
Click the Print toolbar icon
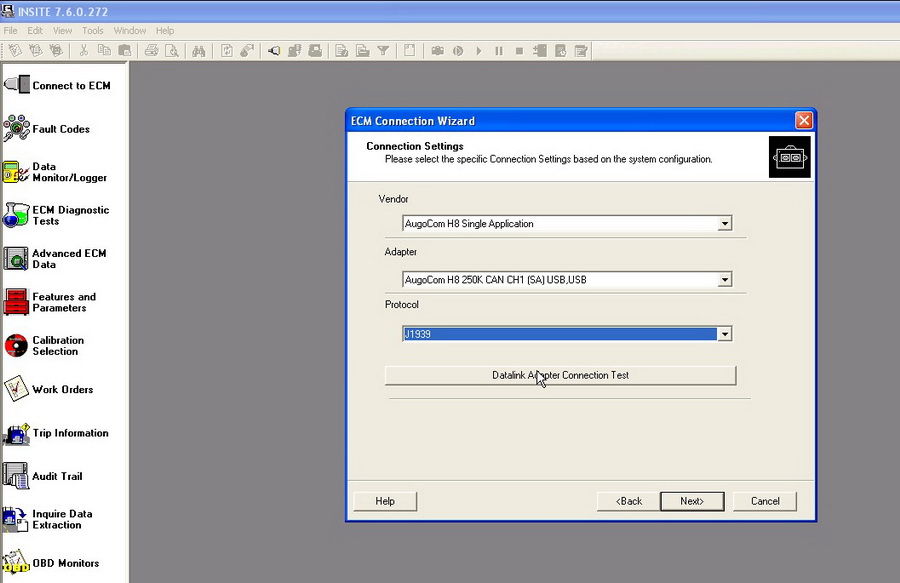click(152, 50)
